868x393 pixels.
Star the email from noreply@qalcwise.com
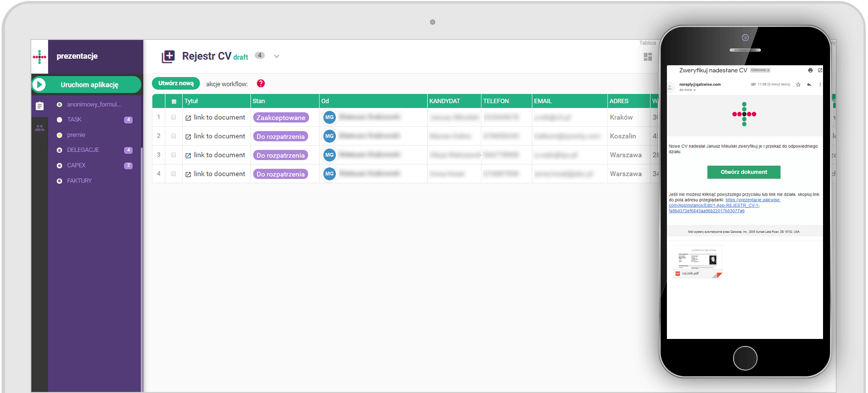click(798, 84)
